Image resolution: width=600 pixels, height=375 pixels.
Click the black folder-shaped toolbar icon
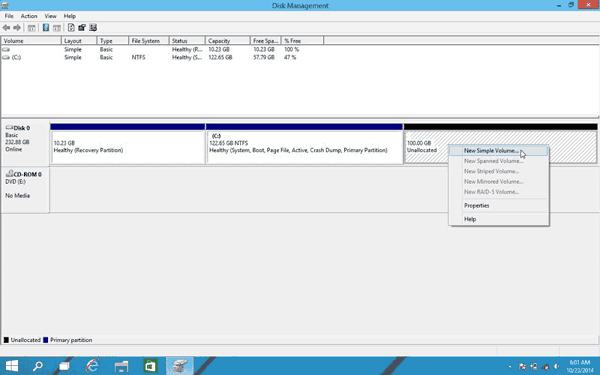coord(82,28)
